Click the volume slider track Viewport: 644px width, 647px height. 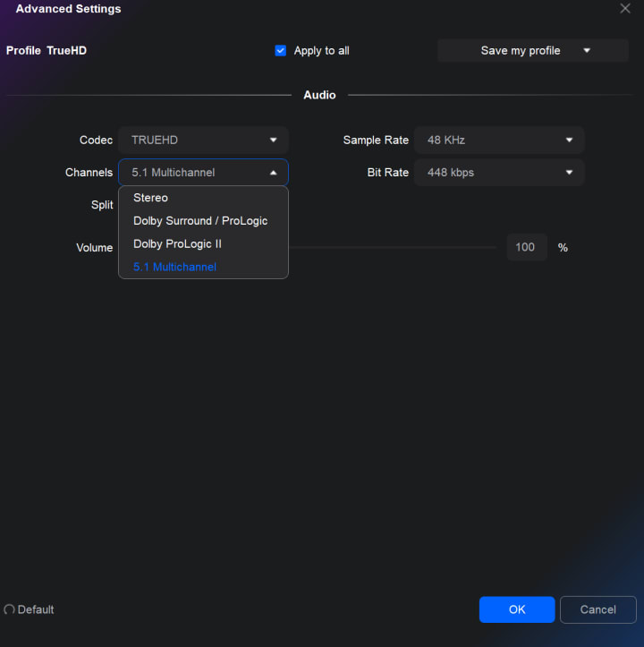[393, 247]
